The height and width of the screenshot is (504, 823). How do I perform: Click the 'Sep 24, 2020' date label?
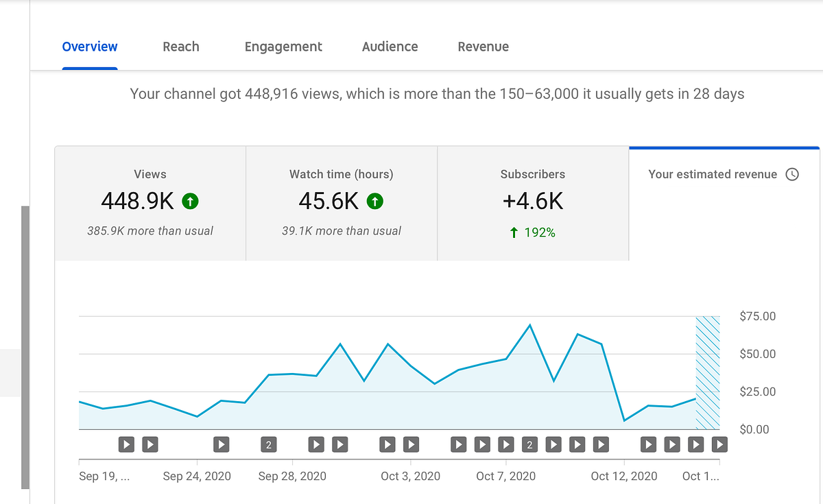click(197, 476)
